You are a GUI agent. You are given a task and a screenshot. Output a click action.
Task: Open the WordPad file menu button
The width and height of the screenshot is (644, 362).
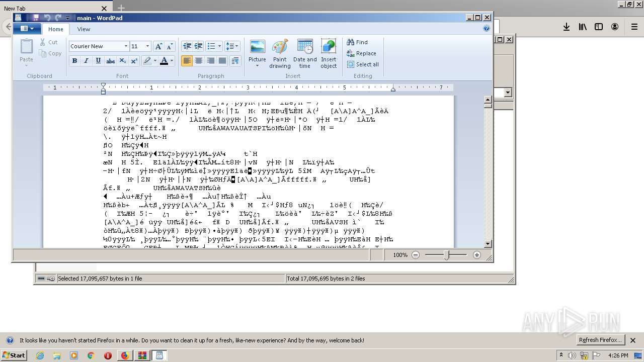click(x=27, y=29)
